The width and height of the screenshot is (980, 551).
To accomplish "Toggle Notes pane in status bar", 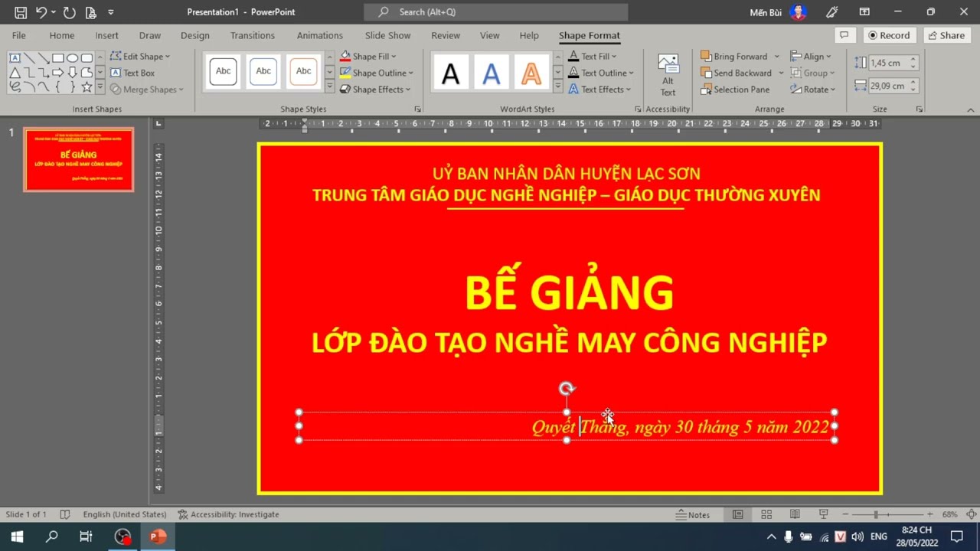I will (x=694, y=514).
